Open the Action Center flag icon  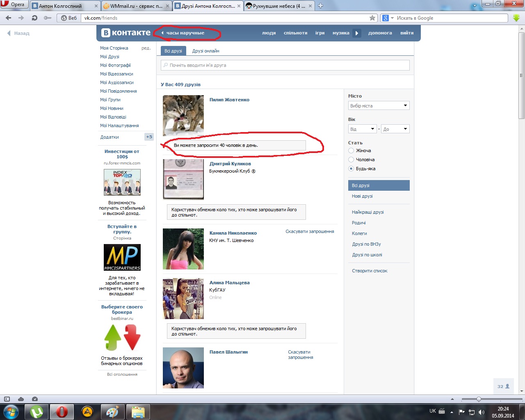[x=462, y=412]
